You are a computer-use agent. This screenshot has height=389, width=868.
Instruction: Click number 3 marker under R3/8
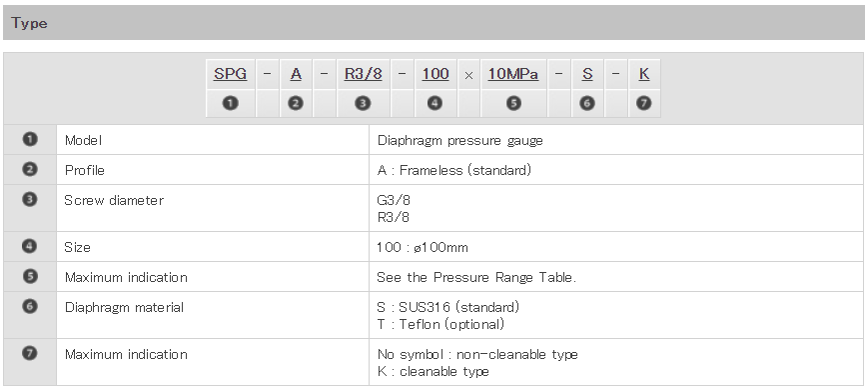(364, 103)
